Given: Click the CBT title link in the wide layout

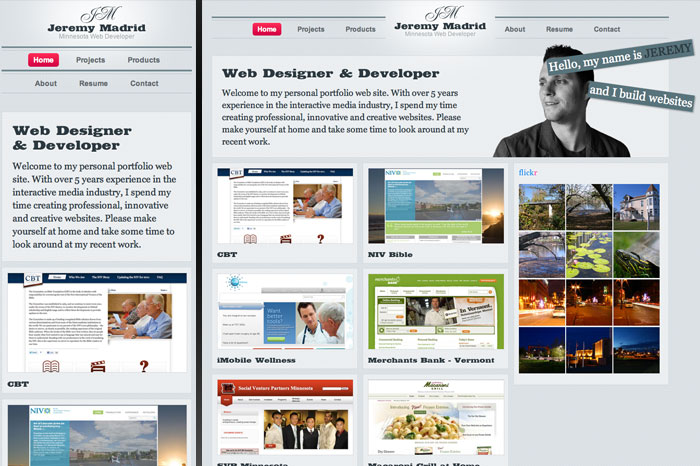Looking at the screenshot, I should [227, 254].
